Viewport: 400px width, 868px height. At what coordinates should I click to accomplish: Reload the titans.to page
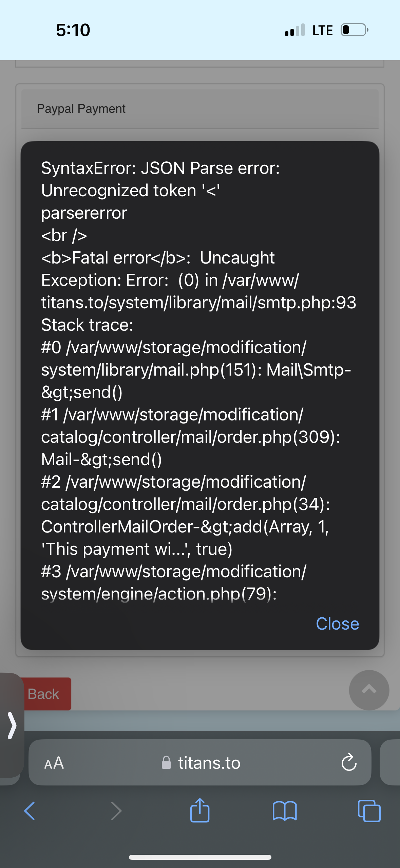pyautogui.click(x=349, y=762)
